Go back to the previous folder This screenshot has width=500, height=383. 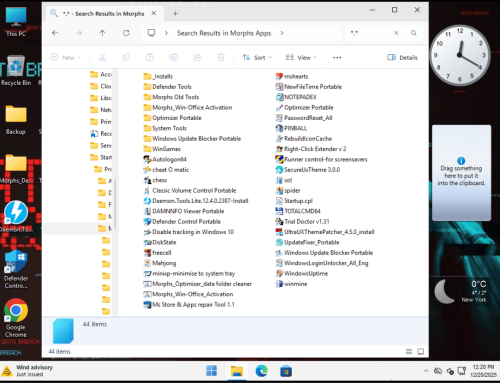point(55,33)
